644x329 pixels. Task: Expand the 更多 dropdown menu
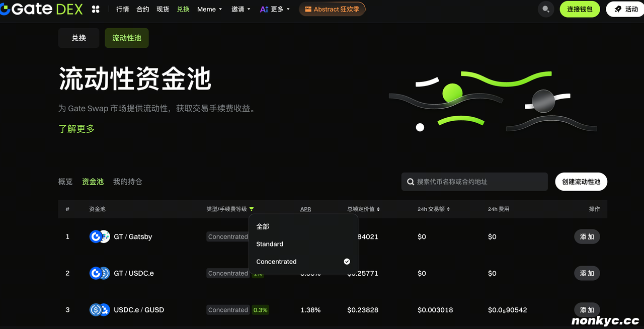(281, 9)
